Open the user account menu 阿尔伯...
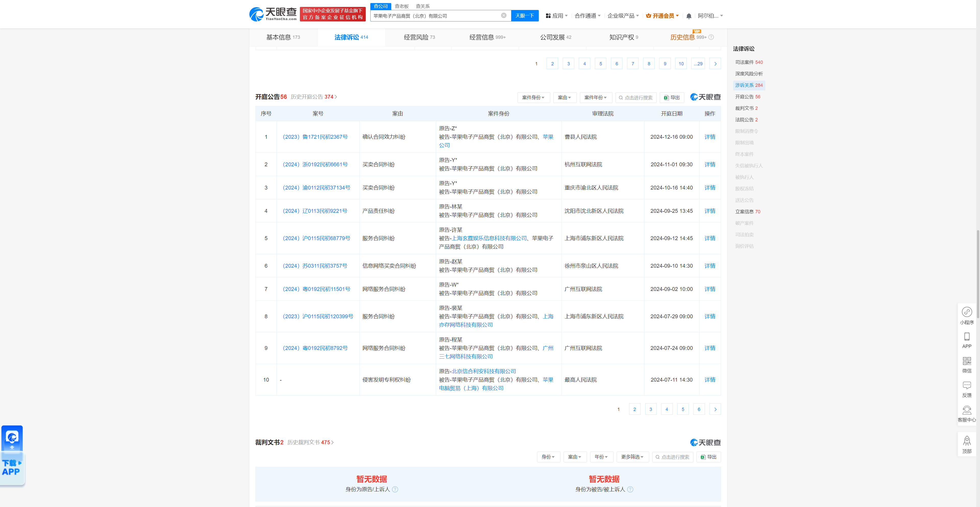 pos(710,16)
